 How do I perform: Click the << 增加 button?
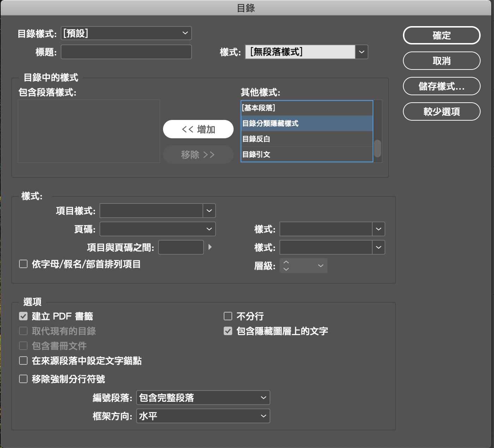point(198,129)
